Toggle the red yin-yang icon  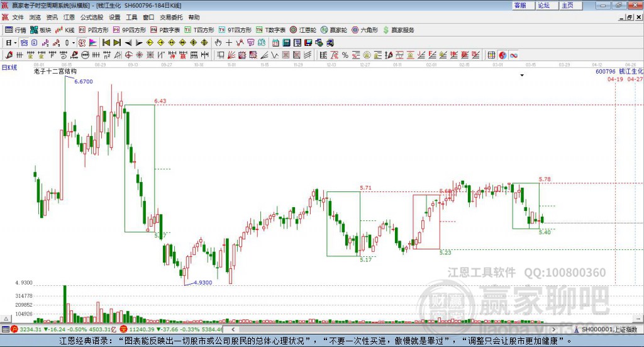point(502,55)
